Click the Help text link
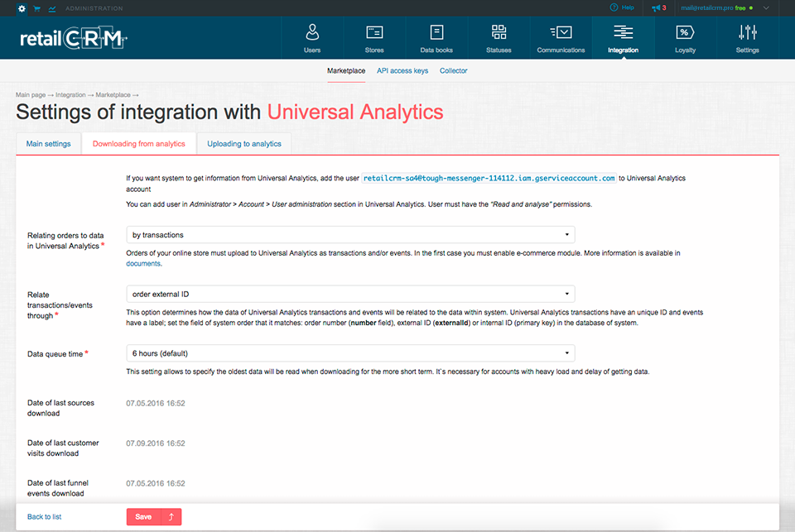This screenshot has height=532, width=795. pos(628,7)
